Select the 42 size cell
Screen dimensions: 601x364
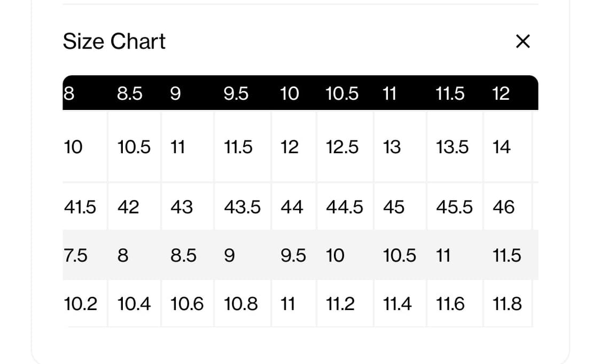coord(128,207)
